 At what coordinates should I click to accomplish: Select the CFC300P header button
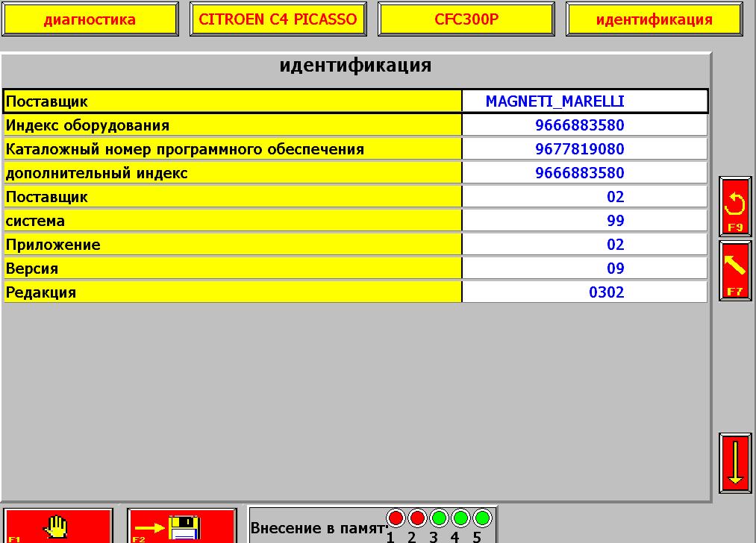tap(466, 19)
